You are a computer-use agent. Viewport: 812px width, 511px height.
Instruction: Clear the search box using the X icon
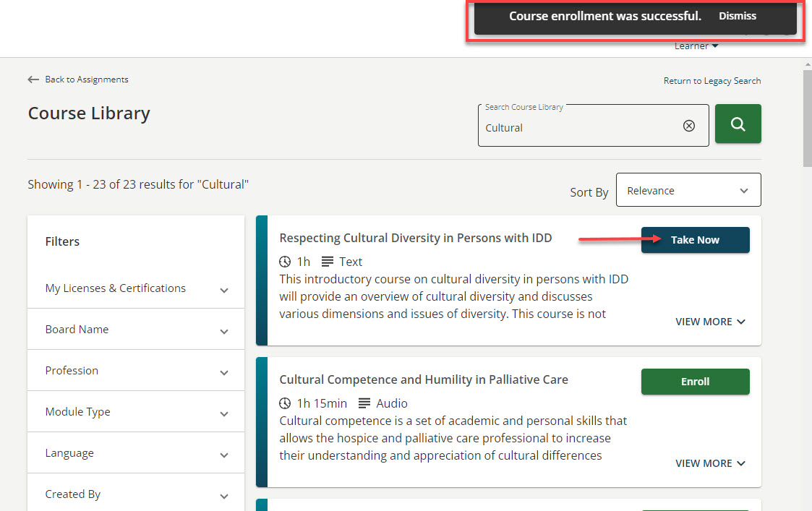point(688,125)
